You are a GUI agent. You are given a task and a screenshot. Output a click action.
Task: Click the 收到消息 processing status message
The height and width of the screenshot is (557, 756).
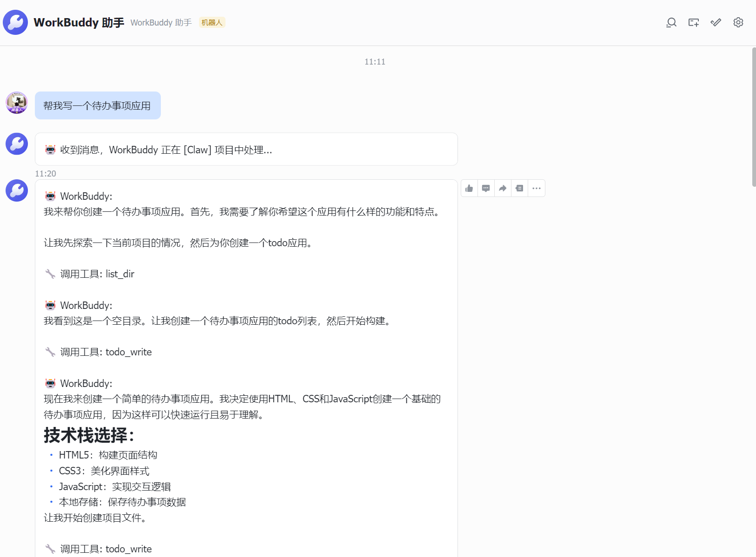(x=246, y=149)
